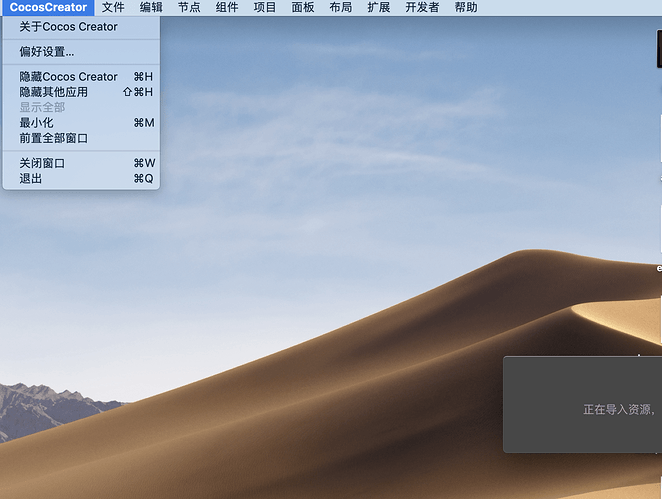This screenshot has width=662, height=499.
Task: Open the 布局 menu
Action: tap(341, 8)
